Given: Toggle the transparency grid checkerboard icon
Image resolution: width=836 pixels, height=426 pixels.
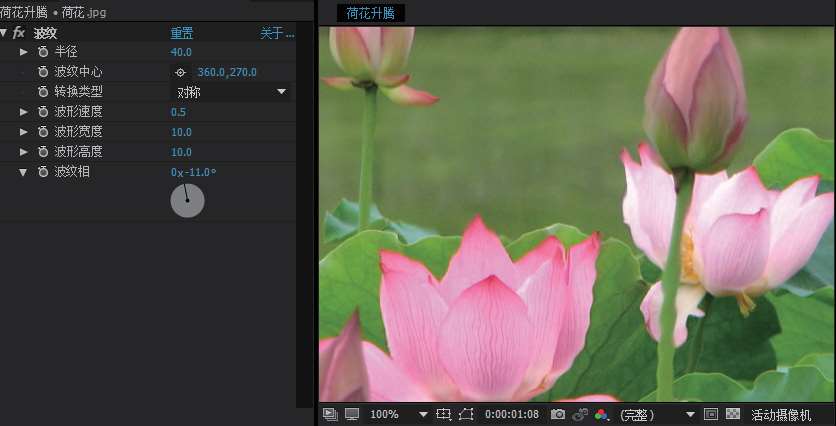Looking at the screenshot, I should [x=733, y=414].
